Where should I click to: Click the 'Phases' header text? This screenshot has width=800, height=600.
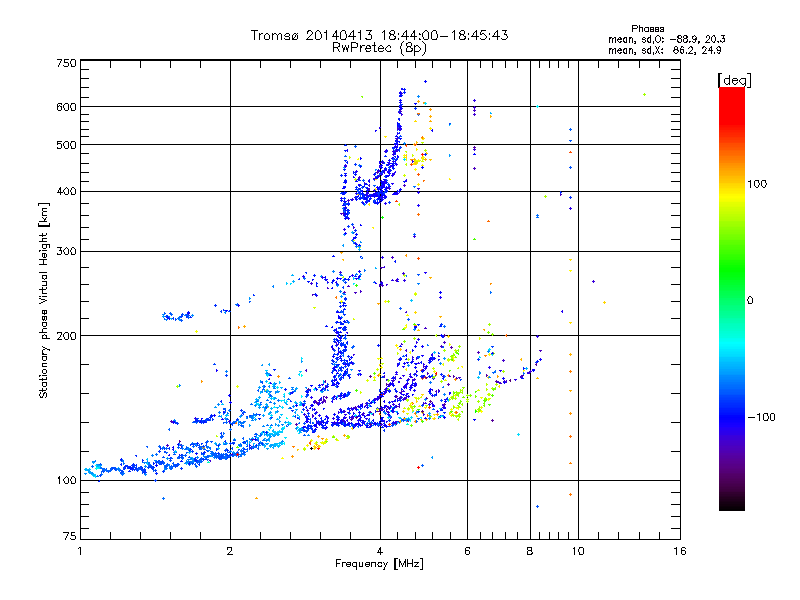[x=647, y=29]
